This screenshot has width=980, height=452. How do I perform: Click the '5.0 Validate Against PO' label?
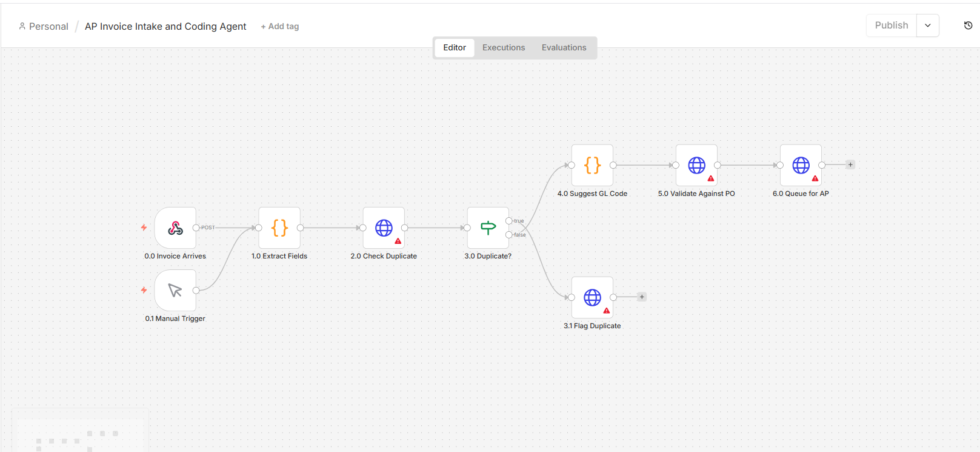[x=696, y=194]
